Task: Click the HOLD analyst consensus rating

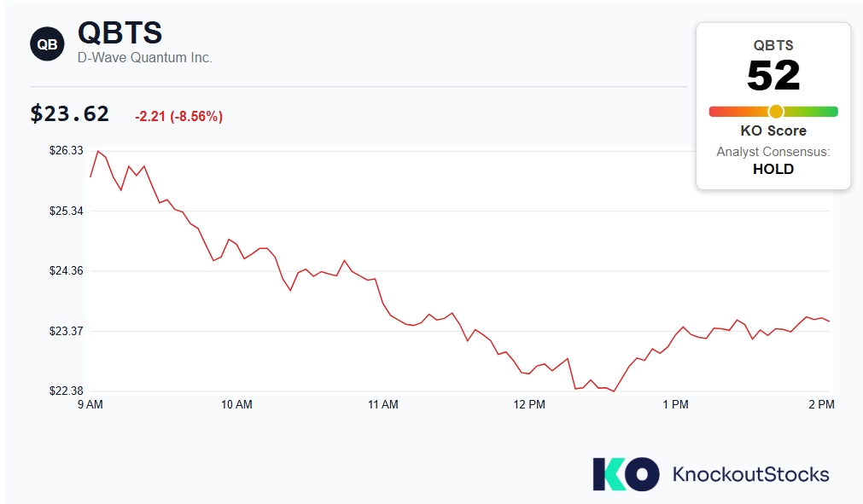Action: coord(773,170)
